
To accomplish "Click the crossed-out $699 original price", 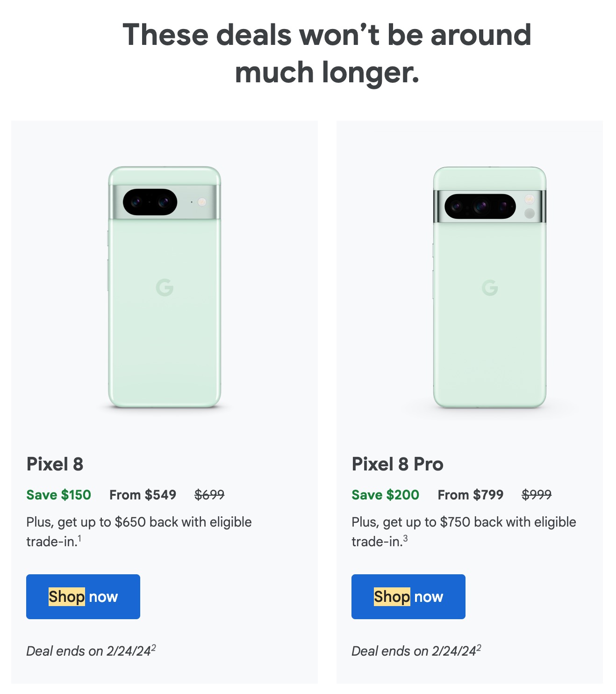I will pyautogui.click(x=210, y=495).
